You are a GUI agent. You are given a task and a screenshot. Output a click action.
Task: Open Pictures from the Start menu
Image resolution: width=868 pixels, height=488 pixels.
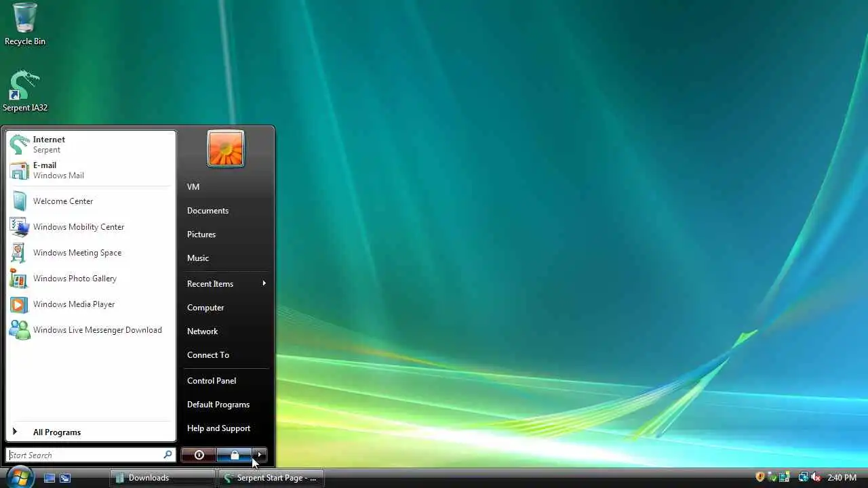[226, 235]
